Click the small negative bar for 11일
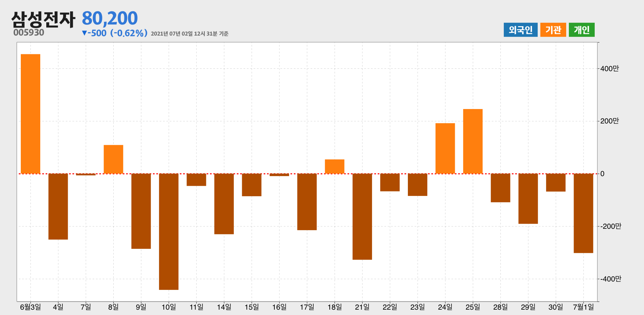644x315 pixels. [196, 179]
